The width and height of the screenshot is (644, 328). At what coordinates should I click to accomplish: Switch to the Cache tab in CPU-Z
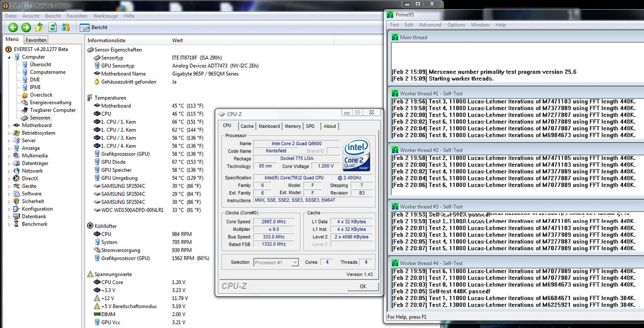tap(247, 126)
